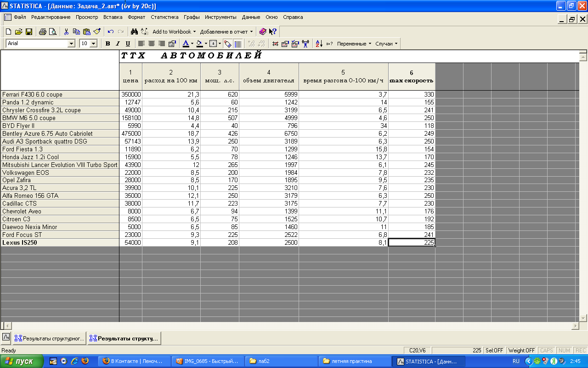Create a new document with the New icon
Image resolution: width=588 pixels, height=368 pixels.
coord(8,32)
